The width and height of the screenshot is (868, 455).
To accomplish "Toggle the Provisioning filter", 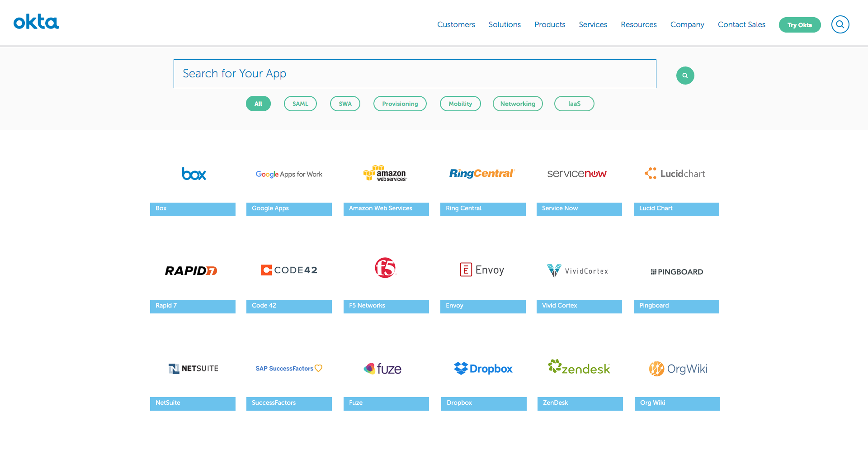I will pyautogui.click(x=400, y=104).
